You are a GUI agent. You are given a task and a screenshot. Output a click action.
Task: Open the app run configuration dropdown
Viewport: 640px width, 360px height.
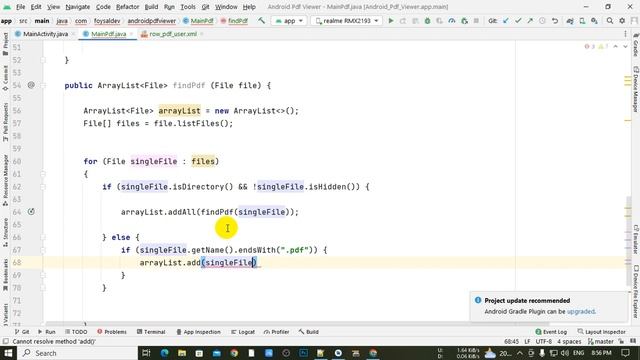[289, 21]
